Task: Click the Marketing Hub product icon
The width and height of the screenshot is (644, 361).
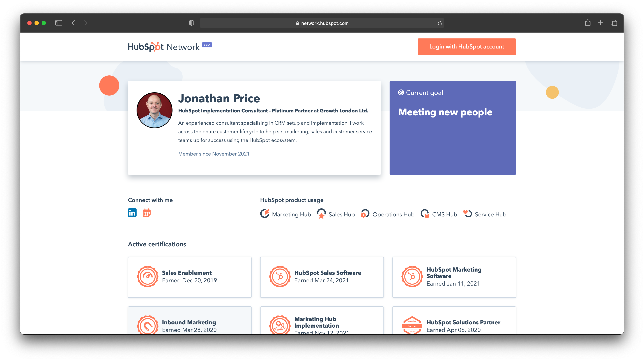Action: coord(264,214)
